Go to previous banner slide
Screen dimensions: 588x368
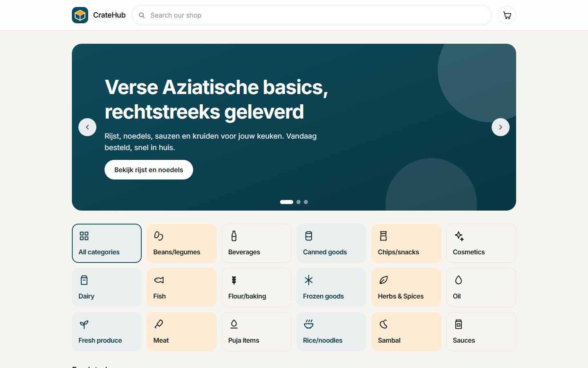point(87,127)
